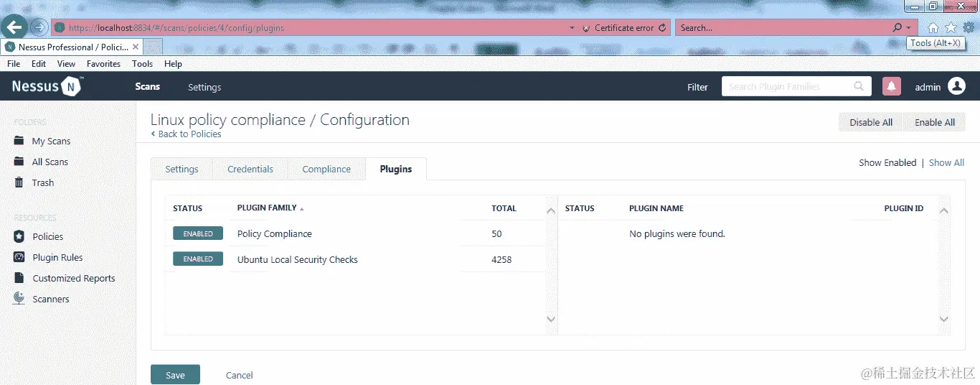The height and width of the screenshot is (385, 980).
Task: Go to Settings in top navigation
Action: click(204, 87)
